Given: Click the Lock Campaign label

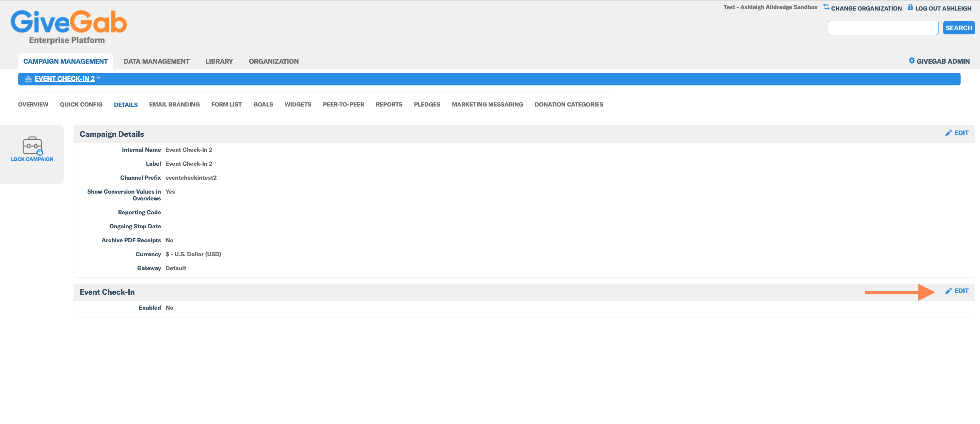Looking at the screenshot, I should click(32, 159).
